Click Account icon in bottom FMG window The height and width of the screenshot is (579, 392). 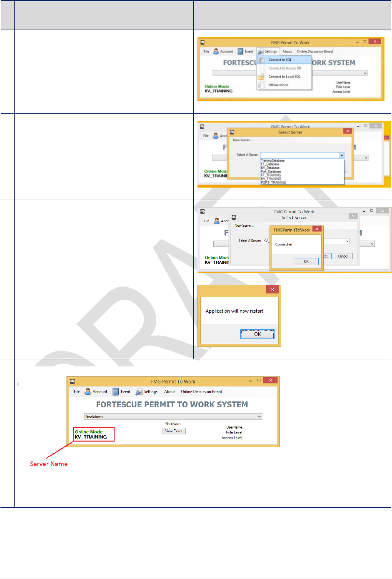point(88,391)
